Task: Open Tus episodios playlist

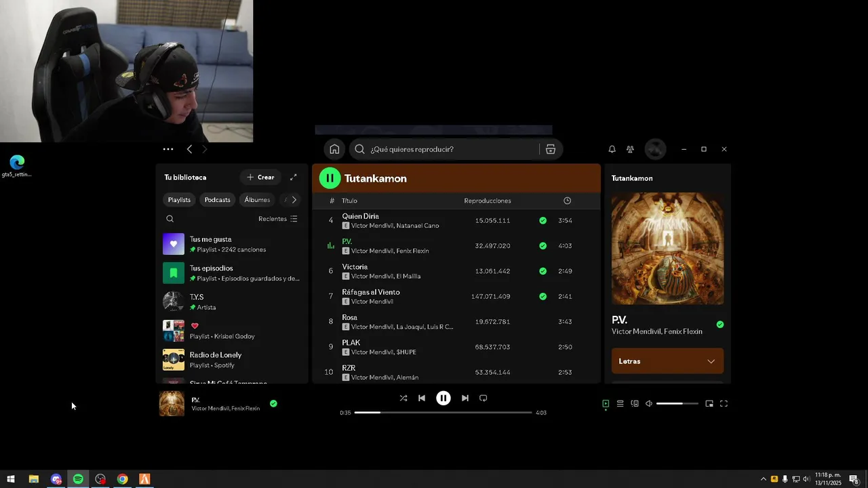Action: tap(232, 272)
